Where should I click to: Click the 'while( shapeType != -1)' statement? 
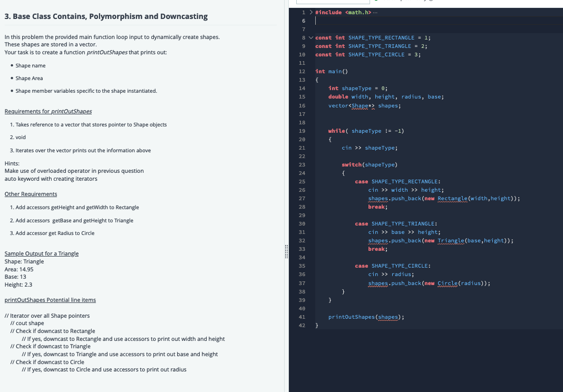[x=366, y=131]
